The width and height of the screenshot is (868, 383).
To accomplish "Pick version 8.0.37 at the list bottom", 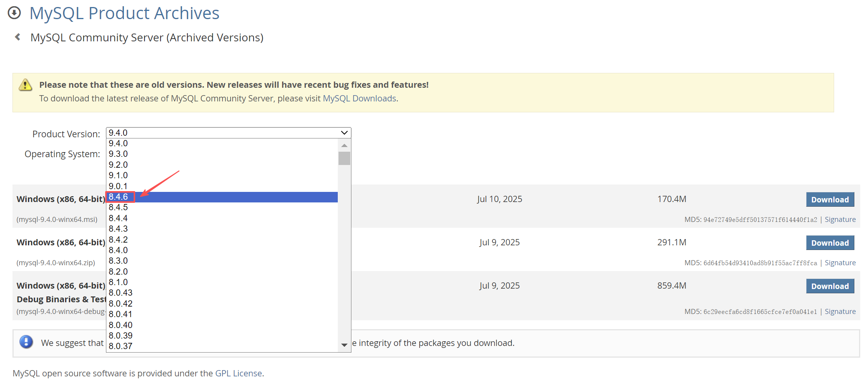I will point(222,346).
